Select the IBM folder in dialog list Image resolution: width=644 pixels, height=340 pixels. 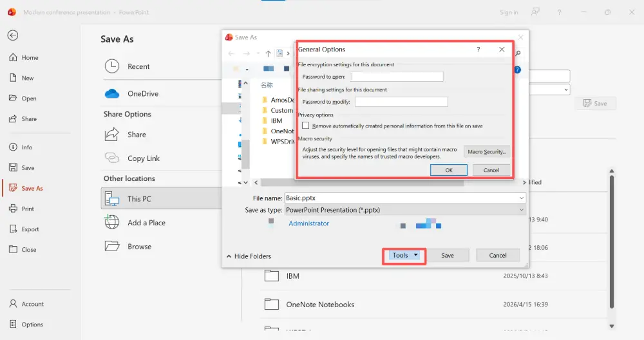(272, 120)
